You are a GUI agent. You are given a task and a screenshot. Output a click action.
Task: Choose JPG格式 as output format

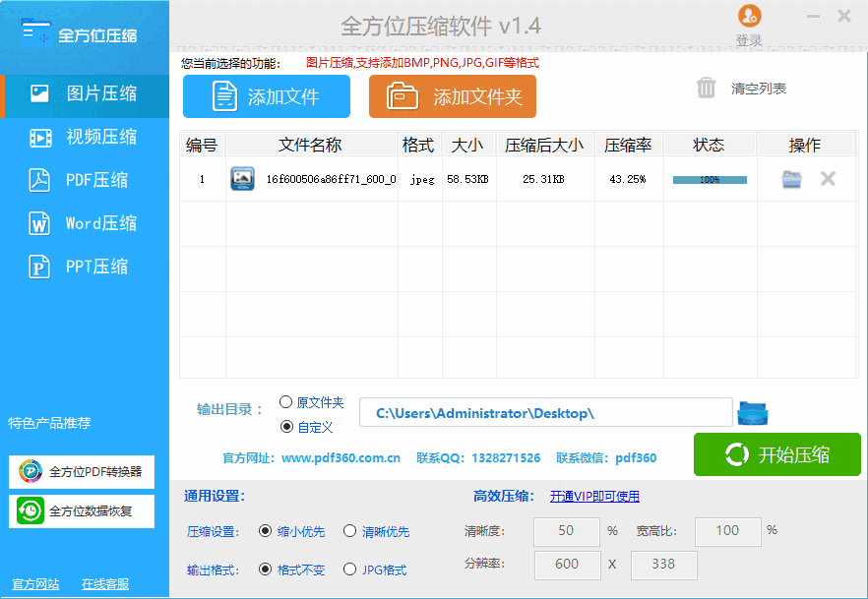[x=351, y=568]
